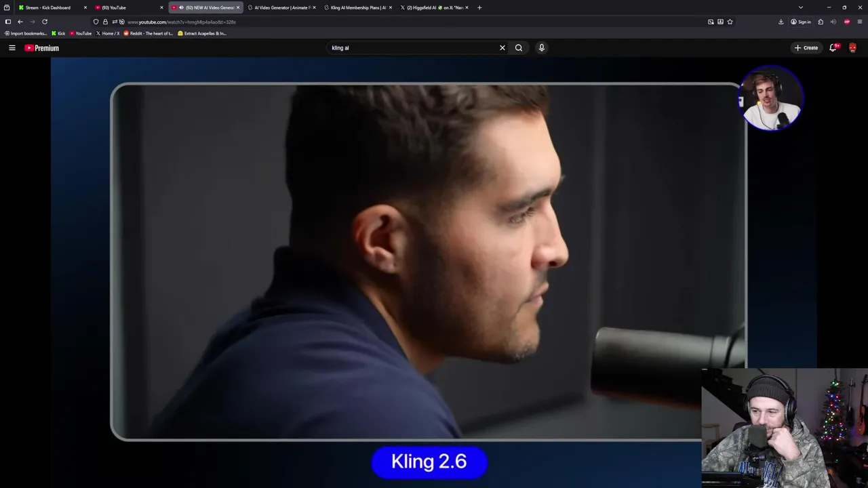
Task: Open the YouTube account avatar menu
Action: coord(852,48)
